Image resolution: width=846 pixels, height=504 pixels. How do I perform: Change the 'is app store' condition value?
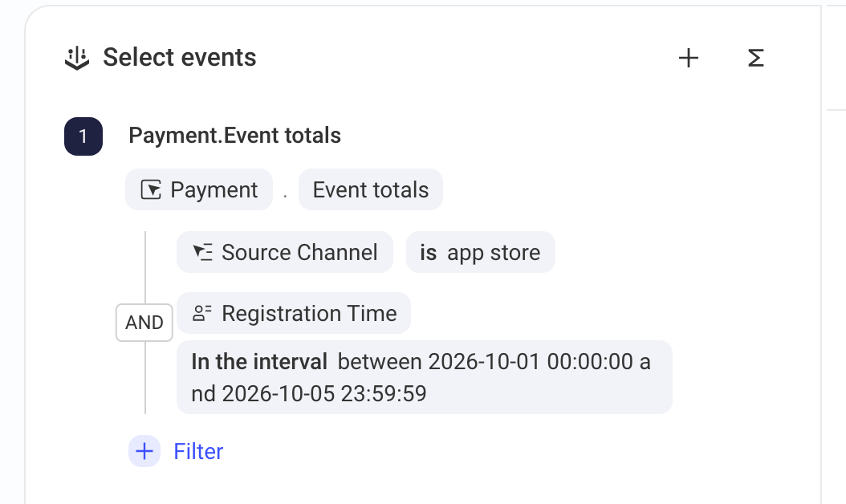480,252
